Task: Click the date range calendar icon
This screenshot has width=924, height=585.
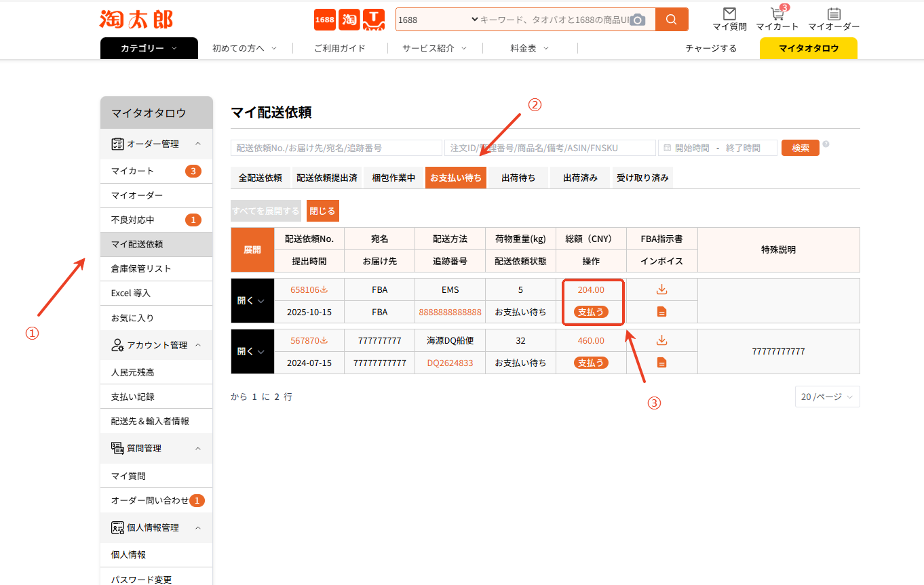Action: (668, 148)
